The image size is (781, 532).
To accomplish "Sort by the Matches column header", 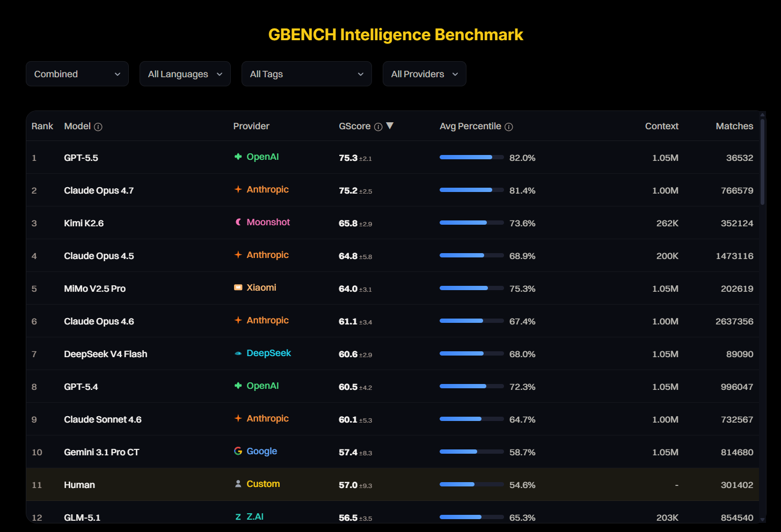I will click(x=734, y=126).
